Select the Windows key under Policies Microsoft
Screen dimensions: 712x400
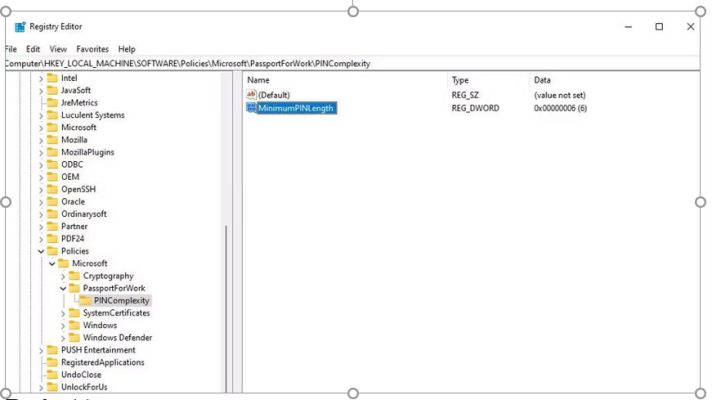tap(100, 325)
